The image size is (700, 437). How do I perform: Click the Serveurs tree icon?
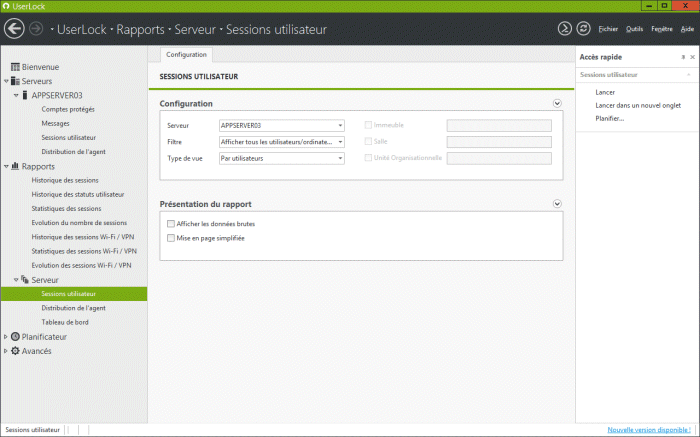pos(15,81)
